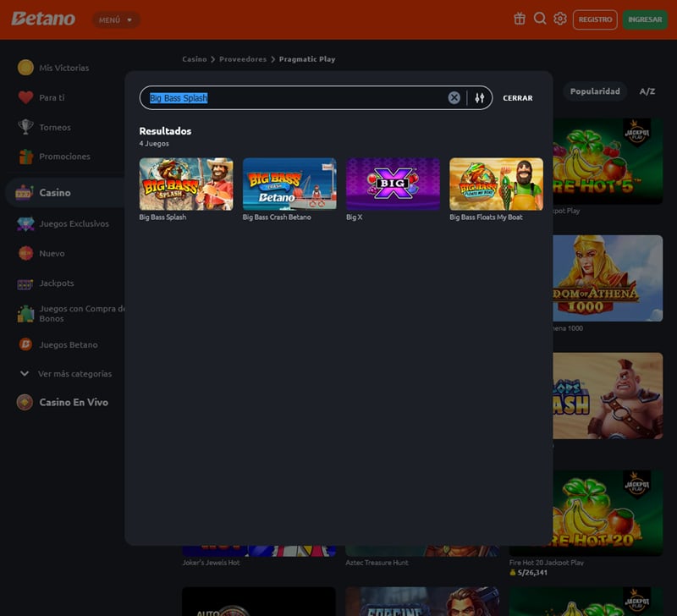The image size is (677, 616).
Task: Click the magnifier search icon in header
Action: pyautogui.click(x=540, y=19)
